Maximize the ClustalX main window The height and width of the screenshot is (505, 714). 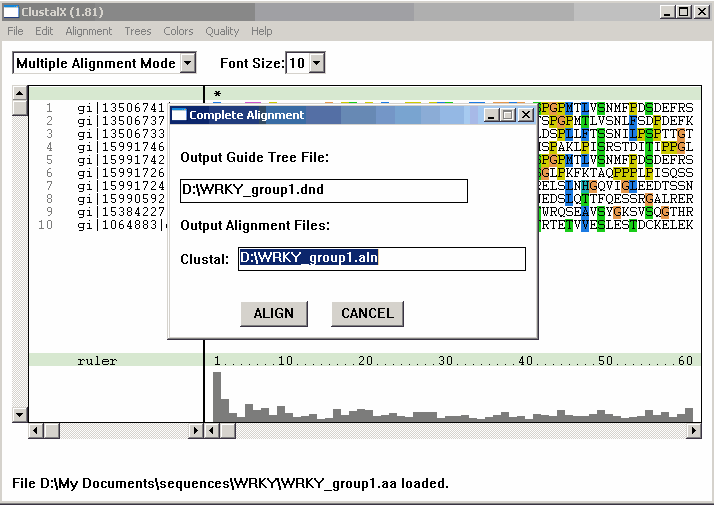coord(684,12)
